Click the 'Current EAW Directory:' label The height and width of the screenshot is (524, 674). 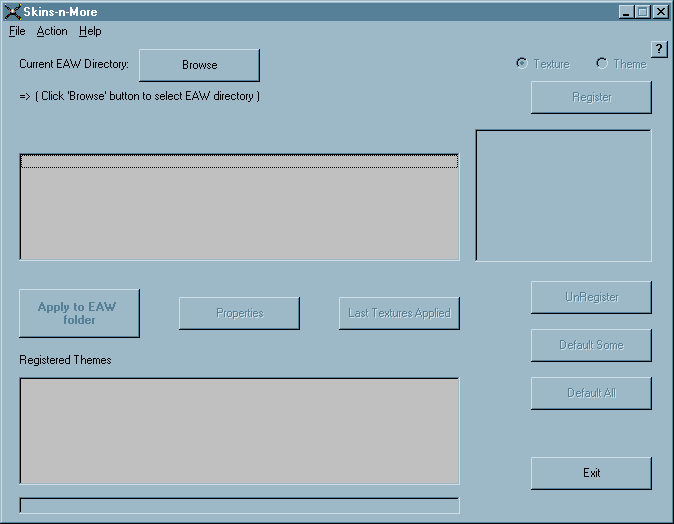(74, 64)
